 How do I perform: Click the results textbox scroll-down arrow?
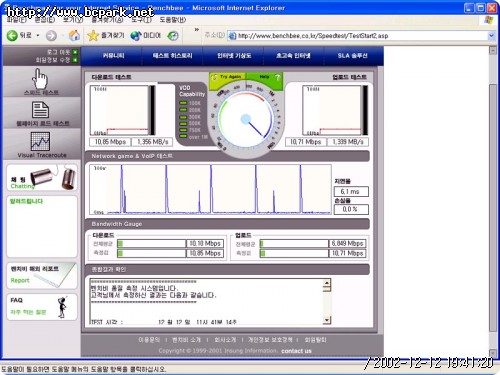[327, 320]
